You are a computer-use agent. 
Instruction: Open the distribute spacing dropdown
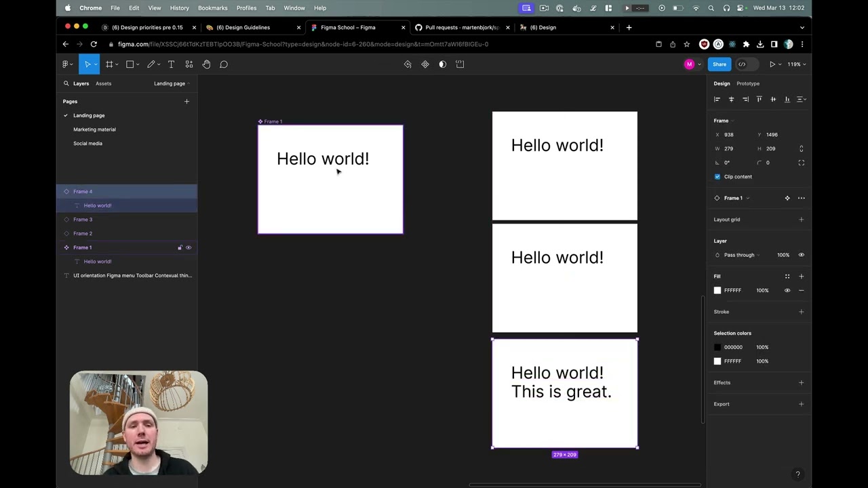tap(801, 100)
